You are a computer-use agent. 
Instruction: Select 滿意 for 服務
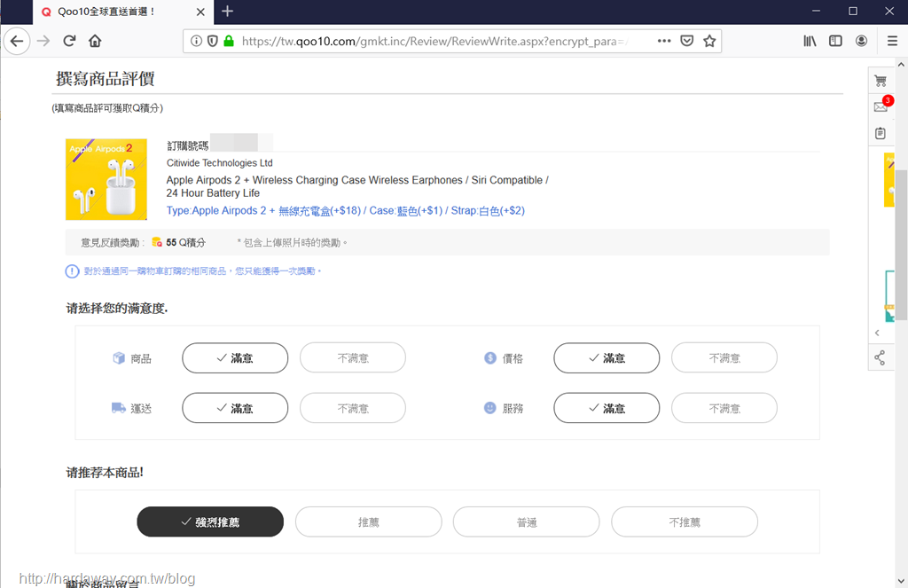(607, 409)
